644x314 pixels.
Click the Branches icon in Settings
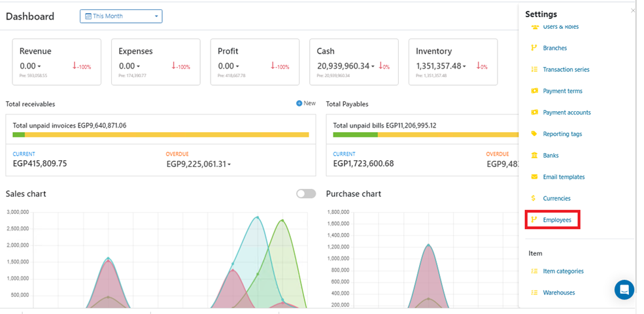point(534,48)
